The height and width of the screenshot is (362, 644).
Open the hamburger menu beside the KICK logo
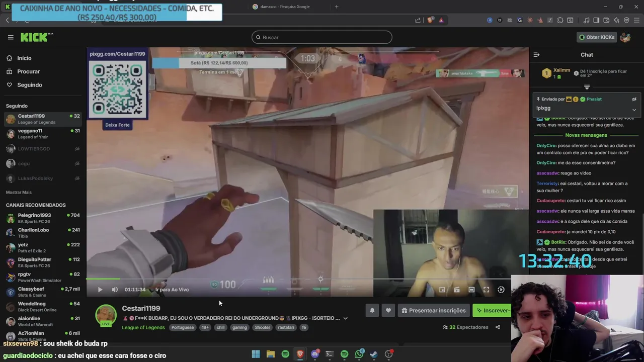click(11, 37)
